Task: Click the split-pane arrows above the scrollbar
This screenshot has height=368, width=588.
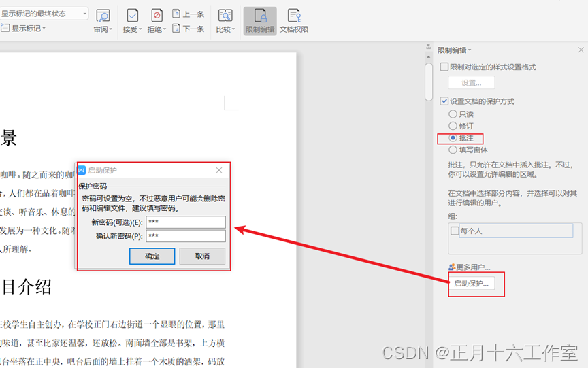Action: (x=429, y=47)
